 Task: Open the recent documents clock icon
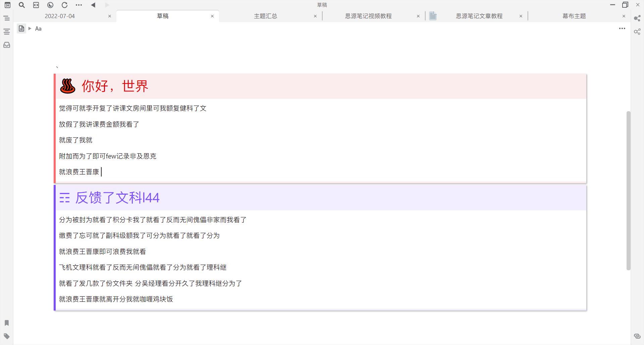pos(50,5)
